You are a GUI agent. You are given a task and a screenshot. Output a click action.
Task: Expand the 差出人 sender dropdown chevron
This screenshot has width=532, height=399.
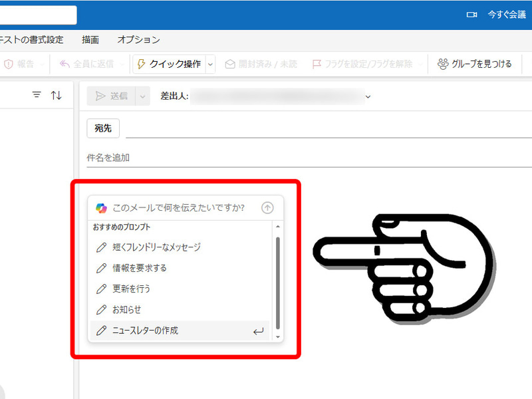point(368,96)
